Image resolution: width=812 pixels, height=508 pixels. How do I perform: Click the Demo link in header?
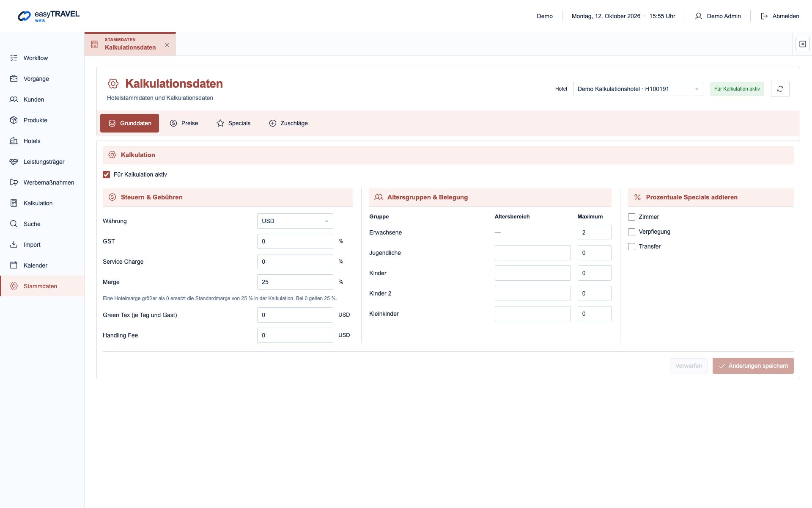[545, 16]
